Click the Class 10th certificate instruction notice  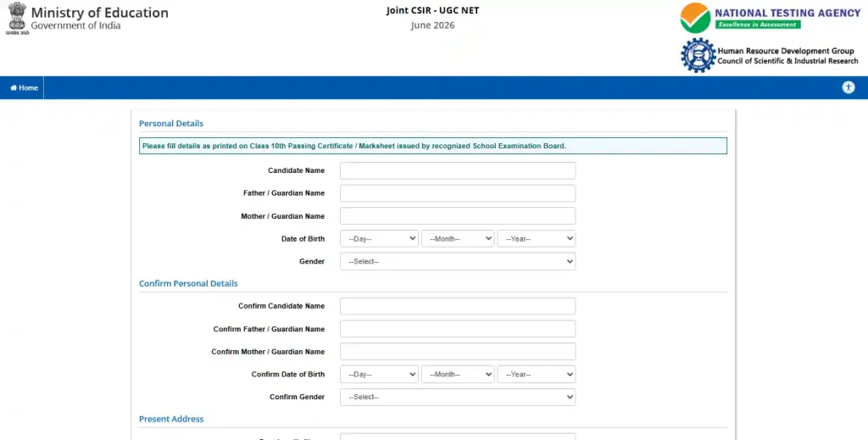coord(433,146)
